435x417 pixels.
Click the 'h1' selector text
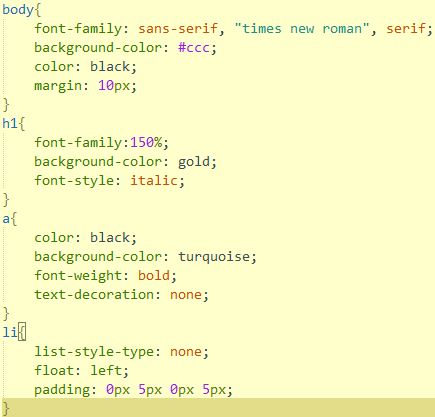(10, 124)
